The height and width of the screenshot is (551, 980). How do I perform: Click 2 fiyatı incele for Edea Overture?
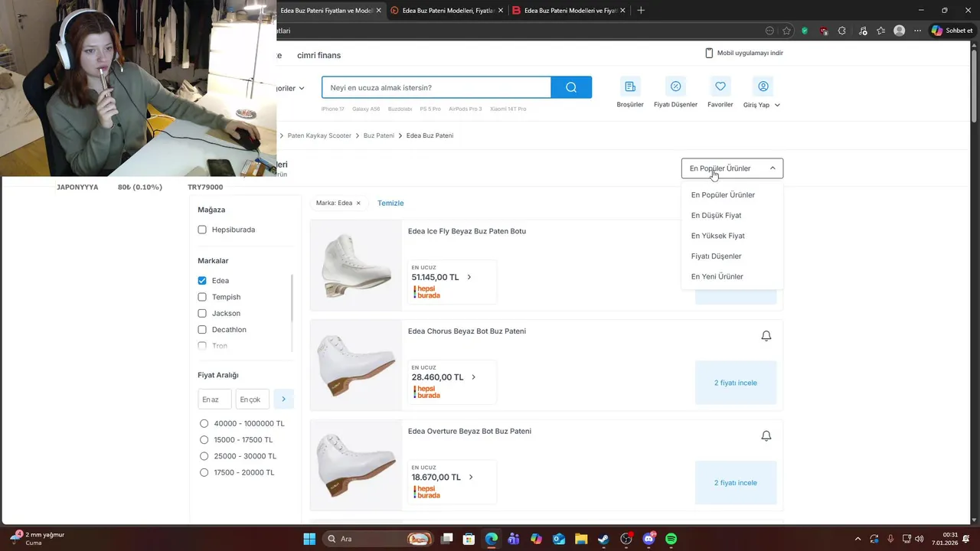tap(736, 483)
